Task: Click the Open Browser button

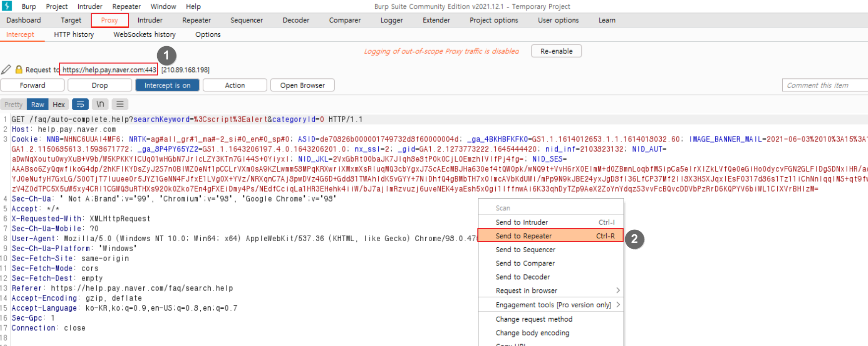Action: coord(302,85)
